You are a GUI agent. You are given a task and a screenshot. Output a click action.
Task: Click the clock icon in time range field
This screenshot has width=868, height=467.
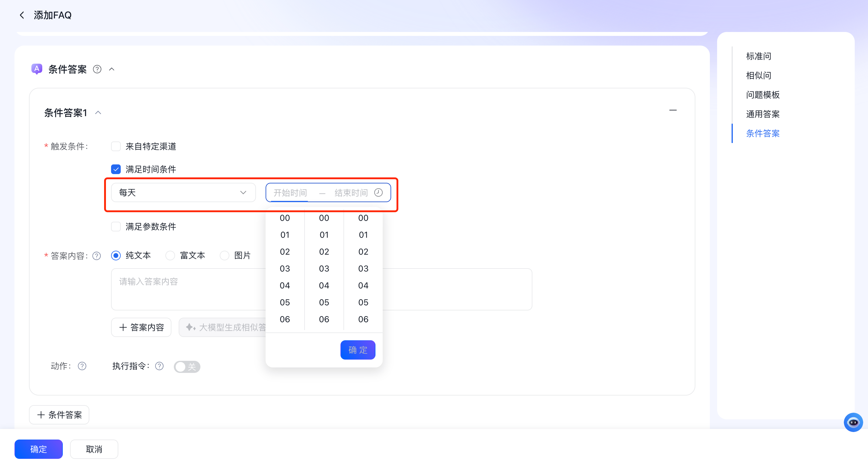click(x=378, y=192)
